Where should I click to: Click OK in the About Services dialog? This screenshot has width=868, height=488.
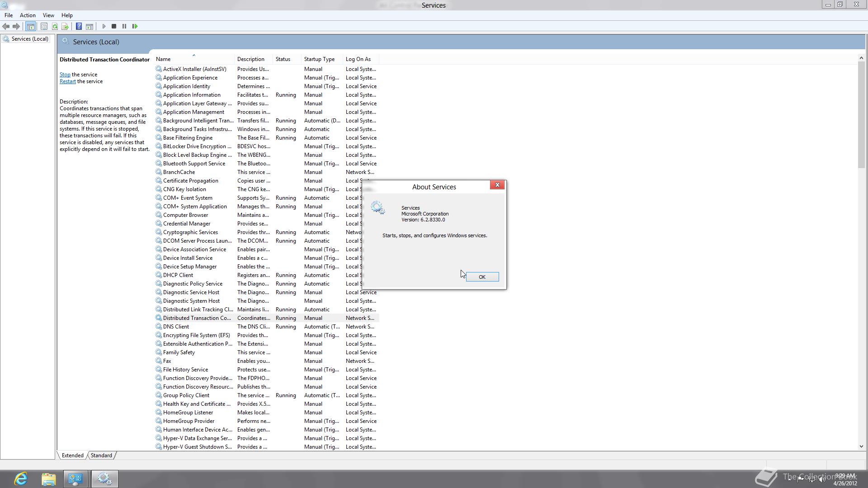482,277
